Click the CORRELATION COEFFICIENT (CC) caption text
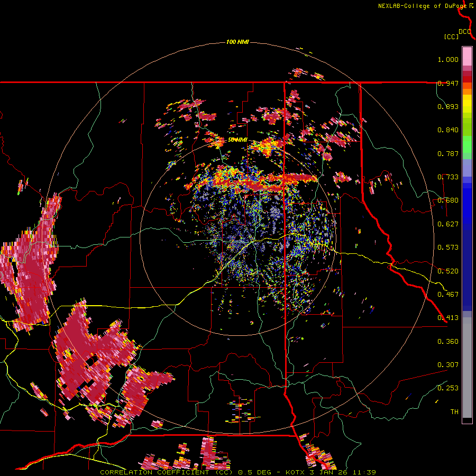The height and width of the screenshot is (476, 476). coord(167,472)
